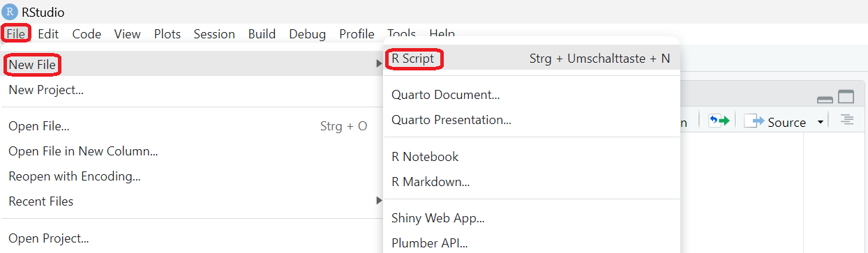Image resolution: width=868 pixels, height=253 pixels.
Task: Open the Tools menu
Action: pyautogui.click(x=402, y=33)
